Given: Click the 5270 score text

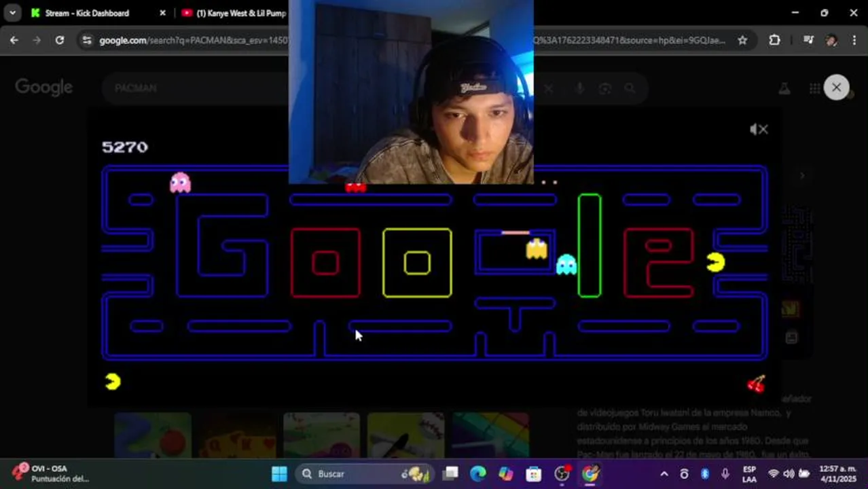Looking at the screenshot, I should 124,147.
